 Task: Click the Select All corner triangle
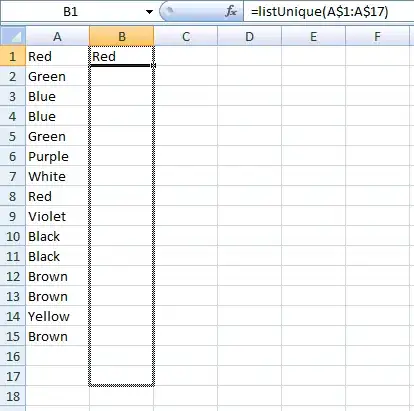pos(13,36)
